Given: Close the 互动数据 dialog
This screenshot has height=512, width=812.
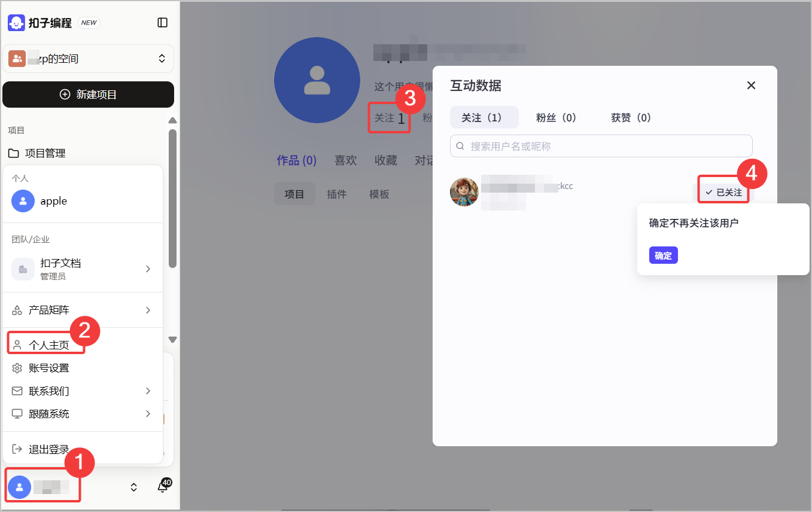Looking at the screenshot, I should pos(752,86).
